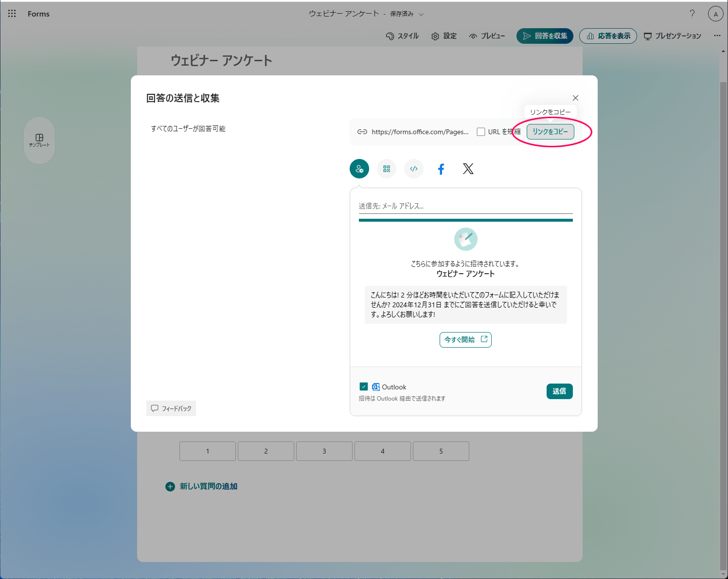Select the embed code sharing option

[x=413, y=169]
